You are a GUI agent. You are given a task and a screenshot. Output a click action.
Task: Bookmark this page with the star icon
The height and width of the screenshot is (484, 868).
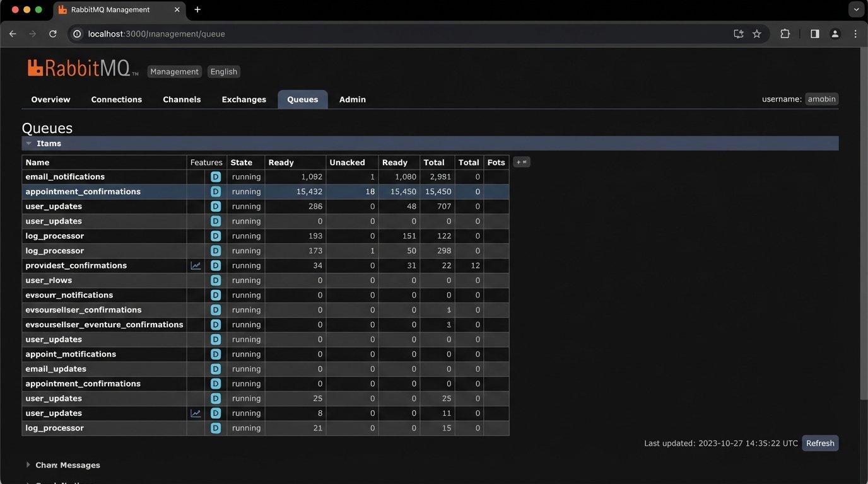[757, 34]
